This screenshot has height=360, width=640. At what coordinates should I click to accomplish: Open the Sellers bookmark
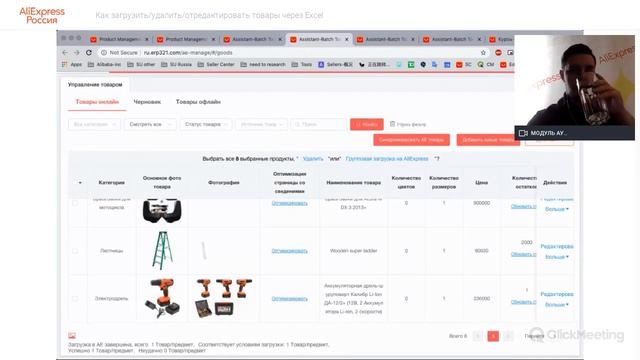[x=336, y=64]
